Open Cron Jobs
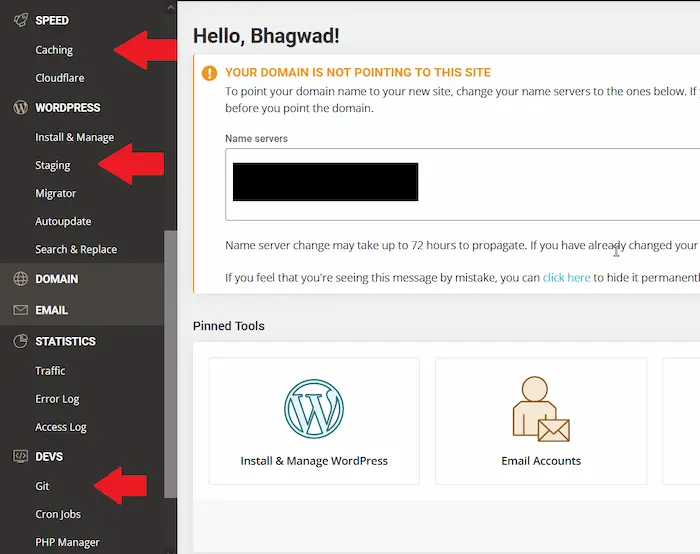 click(58, 514)
